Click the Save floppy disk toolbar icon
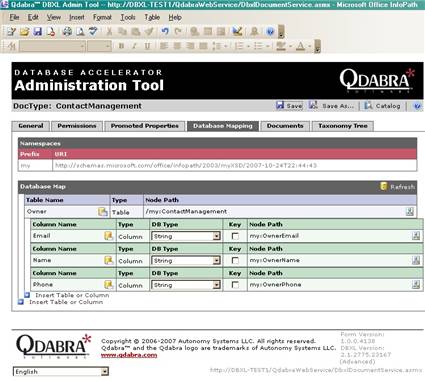Viewport: 425px width, 382px height. [38, 32]
